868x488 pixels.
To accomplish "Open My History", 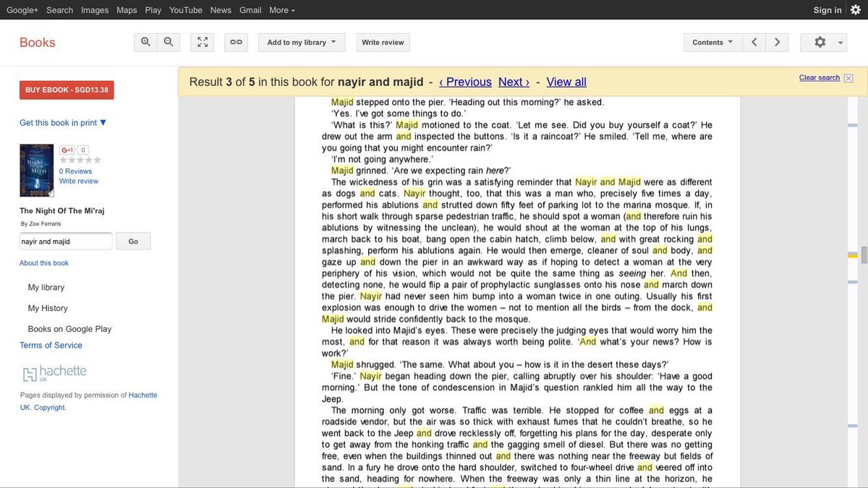I will tap(48, 308).
